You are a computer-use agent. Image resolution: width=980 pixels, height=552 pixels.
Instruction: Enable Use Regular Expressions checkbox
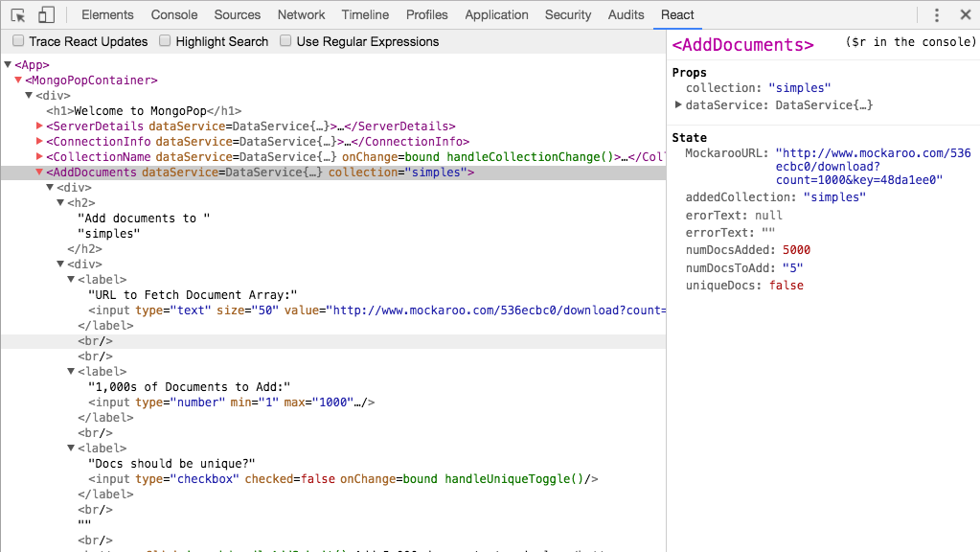click(285, 40)
